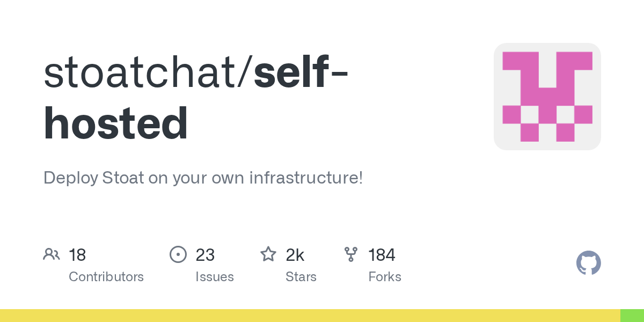Click the Contributors people icon
Screen dimensions: 644x322
(x=52, y=254)
